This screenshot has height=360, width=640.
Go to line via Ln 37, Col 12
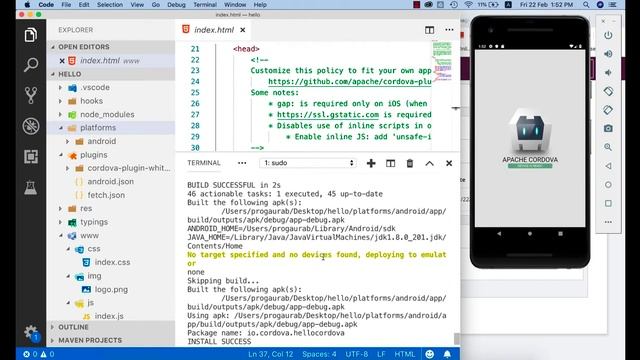coord(270,354)
